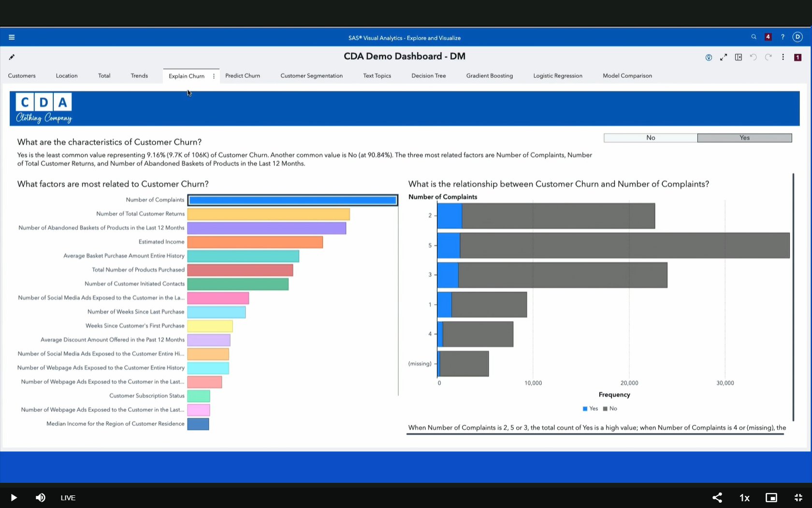Open the Logistic Regression tab
Viewport: 812px width, 508px height.
(558, 76)
